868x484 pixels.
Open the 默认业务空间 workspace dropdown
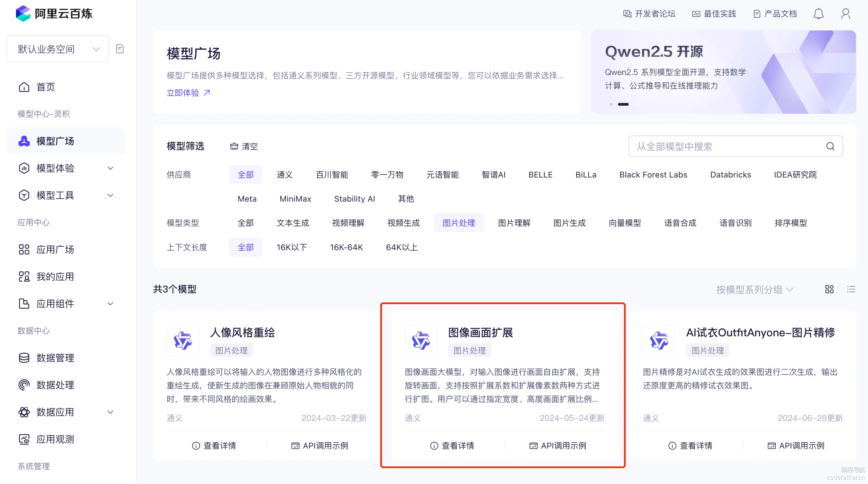[x=58, y=49]
